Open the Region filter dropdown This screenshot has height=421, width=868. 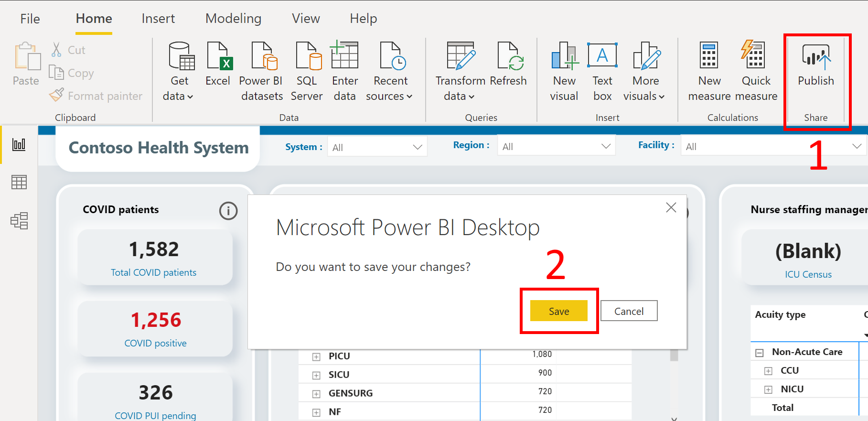tap(556, 146)
